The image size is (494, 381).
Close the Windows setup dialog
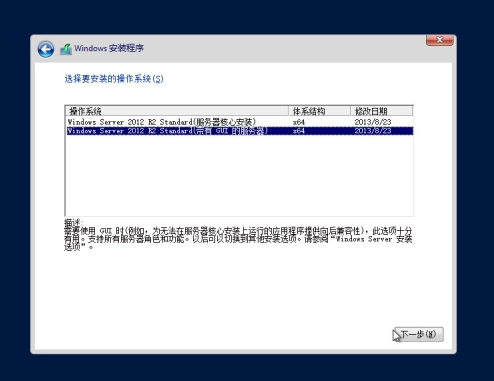[x=439, y=40]
